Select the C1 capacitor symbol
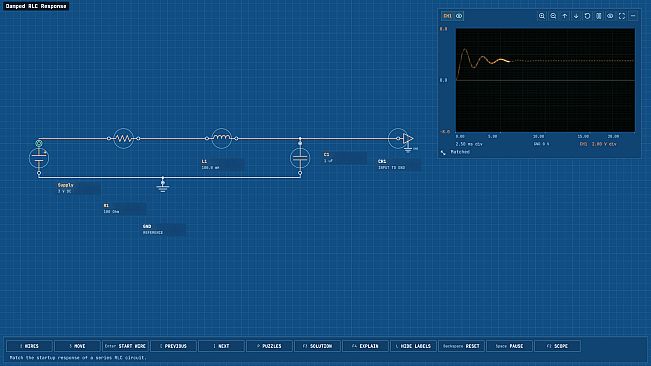 300,158
